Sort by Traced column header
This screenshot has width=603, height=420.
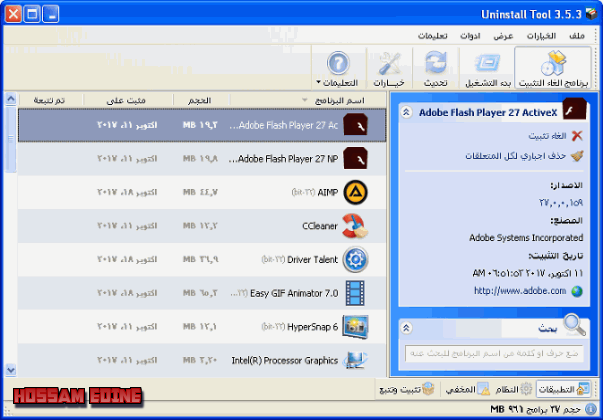click(x=50, y=100)
